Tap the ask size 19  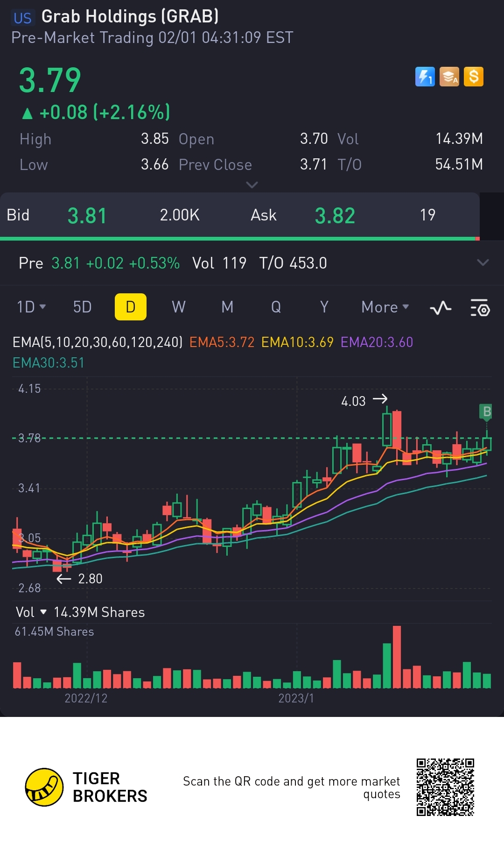427,215
